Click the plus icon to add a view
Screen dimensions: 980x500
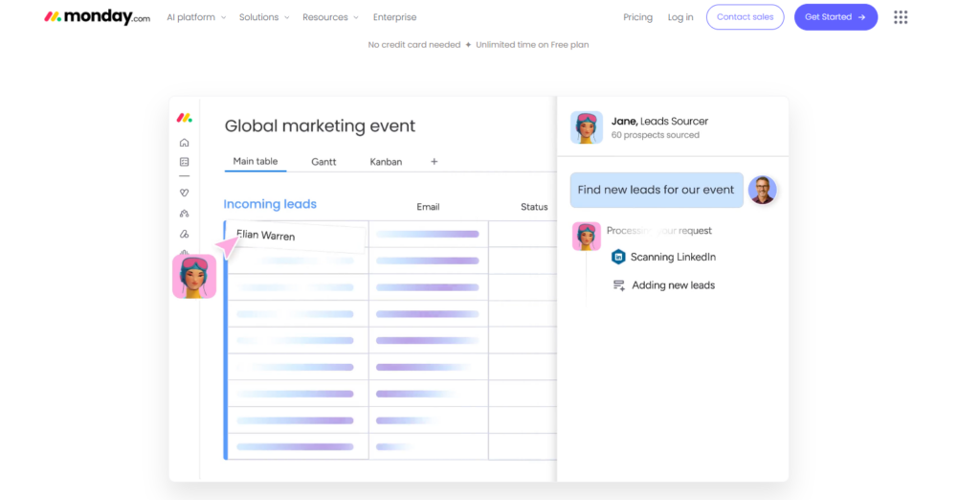coord(434,162)
